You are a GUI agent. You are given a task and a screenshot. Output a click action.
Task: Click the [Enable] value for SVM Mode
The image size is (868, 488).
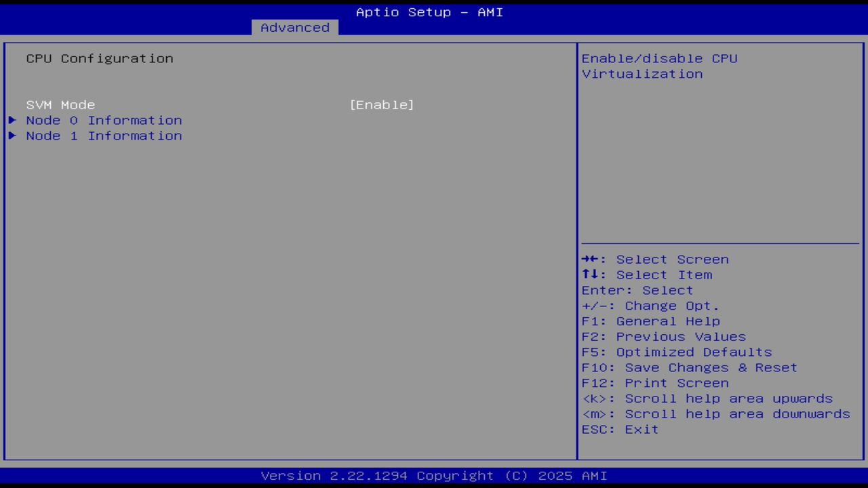tap(382, 104)
